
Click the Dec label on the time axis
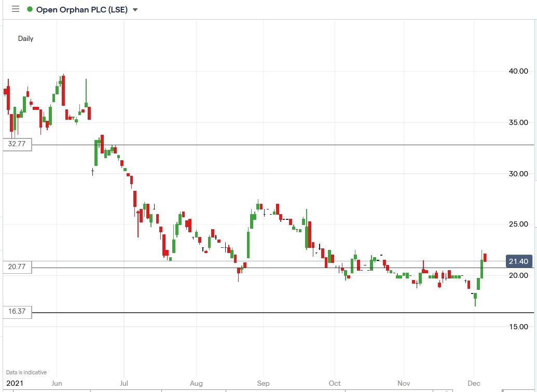(474, 383)
